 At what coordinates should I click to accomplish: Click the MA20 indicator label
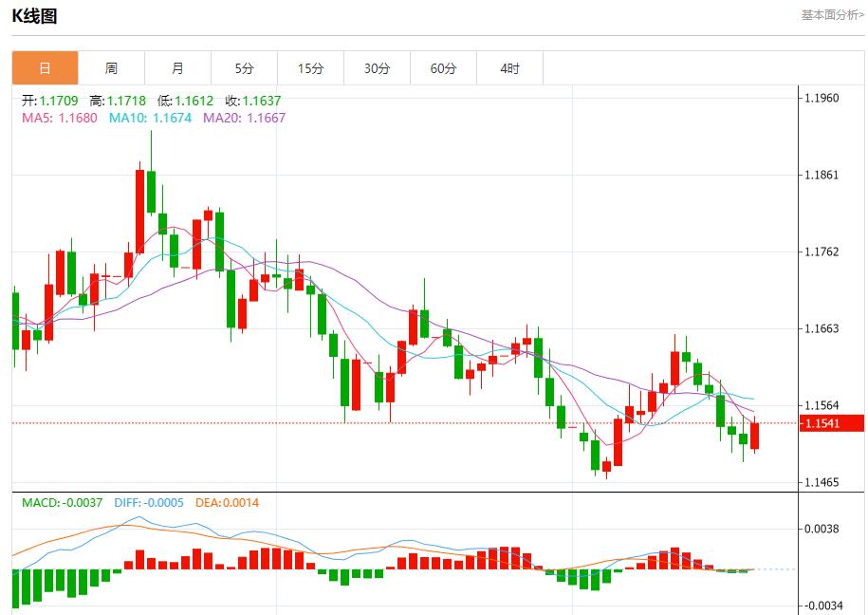click(244, 118)
